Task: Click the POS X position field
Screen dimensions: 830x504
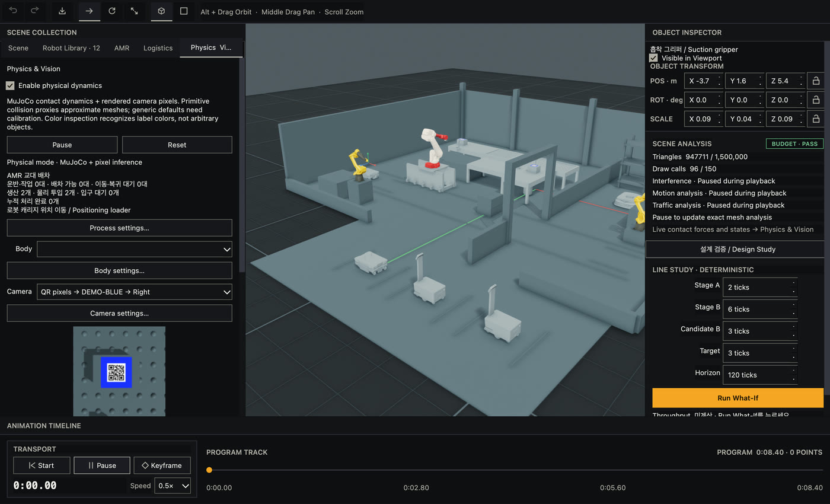Action: (x=704, y=81)
